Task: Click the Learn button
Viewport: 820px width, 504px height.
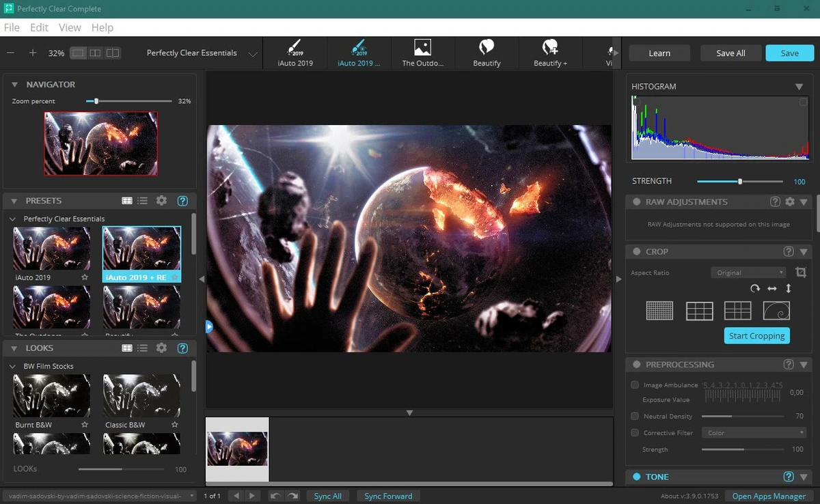Action: (x=659, y=53)
